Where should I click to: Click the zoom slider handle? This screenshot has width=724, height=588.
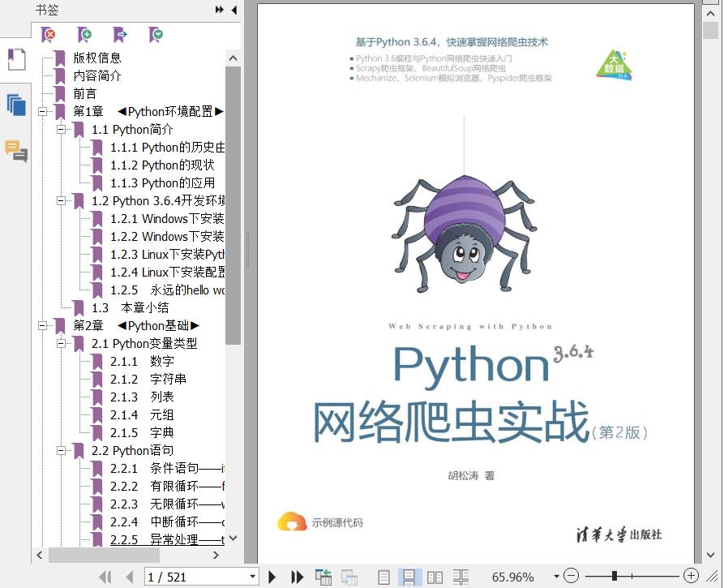coord(615,576)
